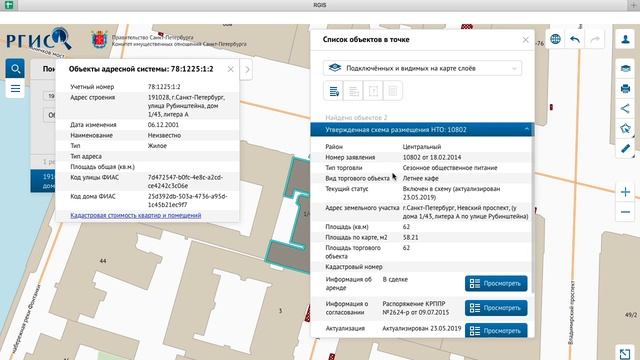This screenshot has height=360, width=640.
Task: Toggle fullscreen map icon at bottom right
Action: (625, 353)
